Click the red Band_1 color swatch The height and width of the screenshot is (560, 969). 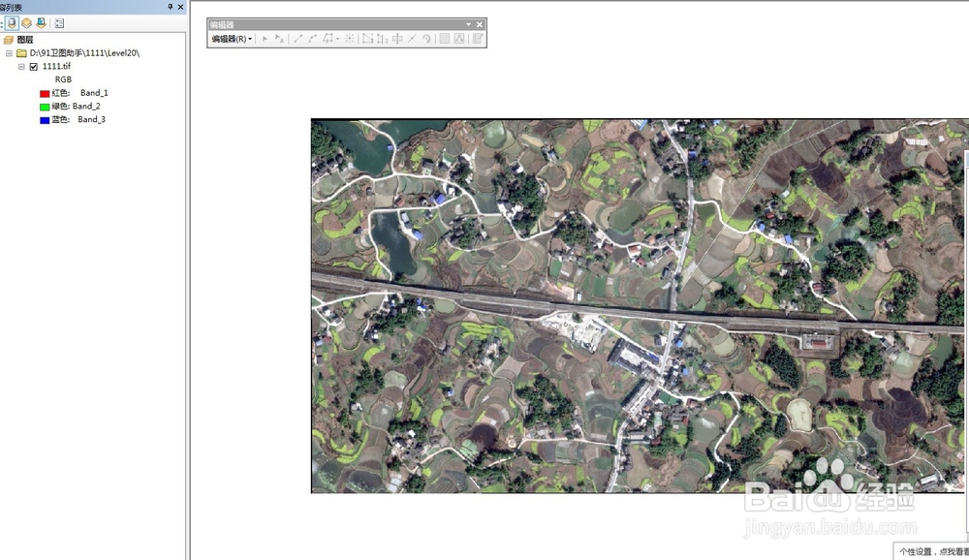click(45, 93)
